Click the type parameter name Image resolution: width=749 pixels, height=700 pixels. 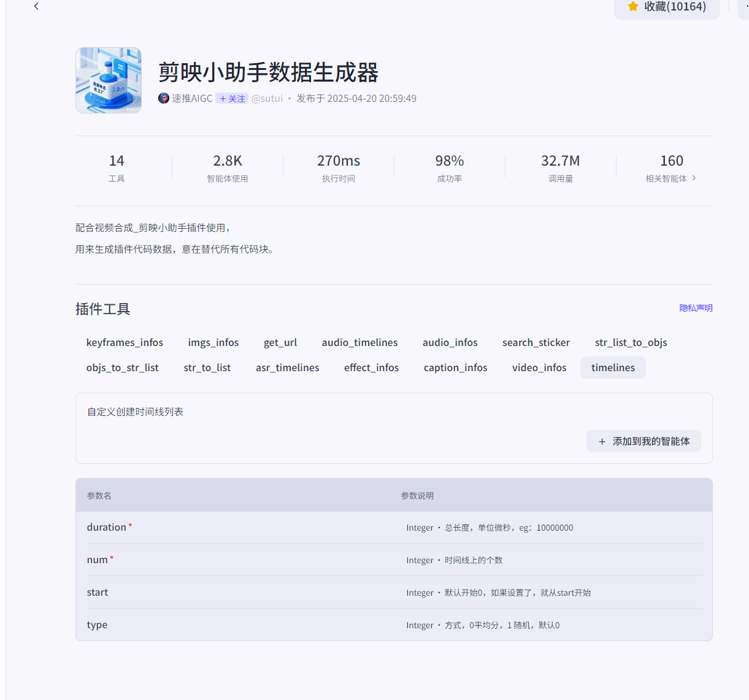97,625
